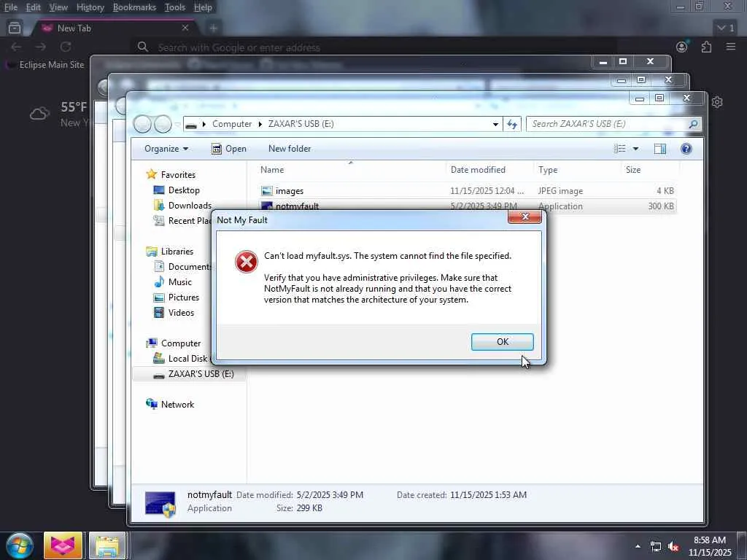Click the Open toolbar button in Explorer
The height and width of the screenshot is (560, 747).
coord(229,149)
